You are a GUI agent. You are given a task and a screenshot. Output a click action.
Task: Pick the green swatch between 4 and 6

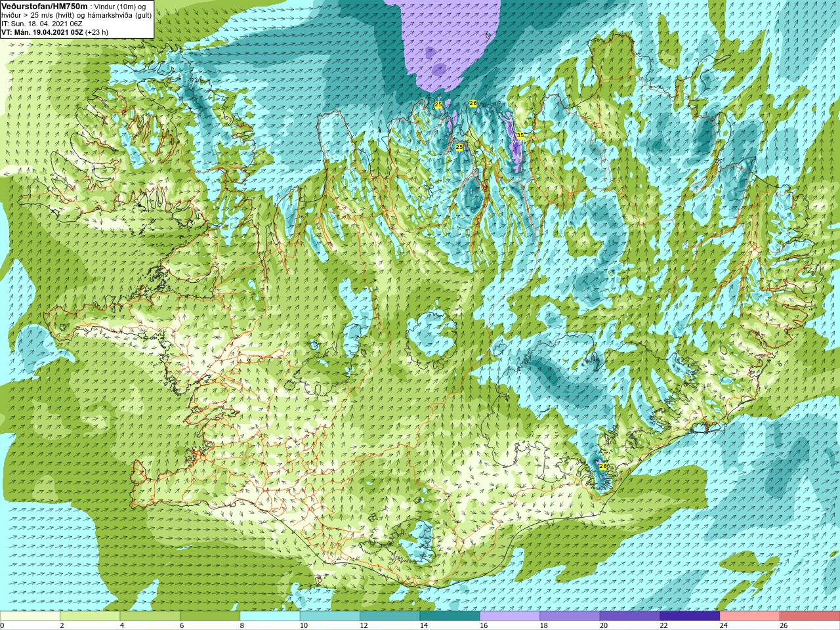pyautogui.click(x=150, y=616)
